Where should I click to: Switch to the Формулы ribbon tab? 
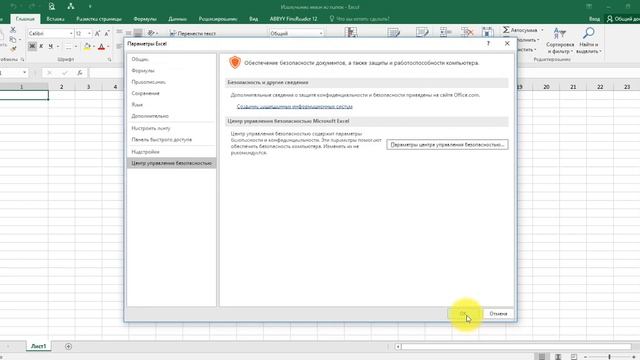pos(145,19)
